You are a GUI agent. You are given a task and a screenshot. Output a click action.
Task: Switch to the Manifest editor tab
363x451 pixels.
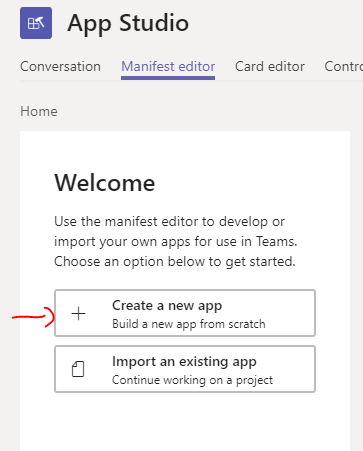tap(168, 66)
